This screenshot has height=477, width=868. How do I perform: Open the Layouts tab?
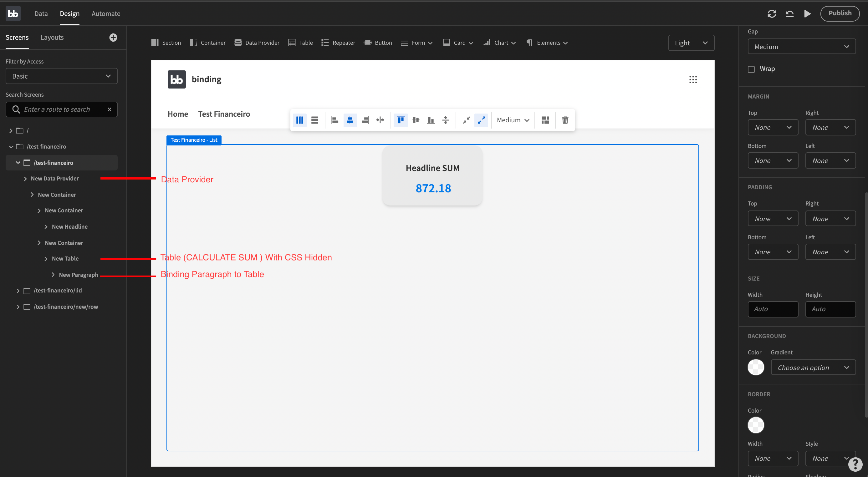pyautogui.click(x=52, y=38)
